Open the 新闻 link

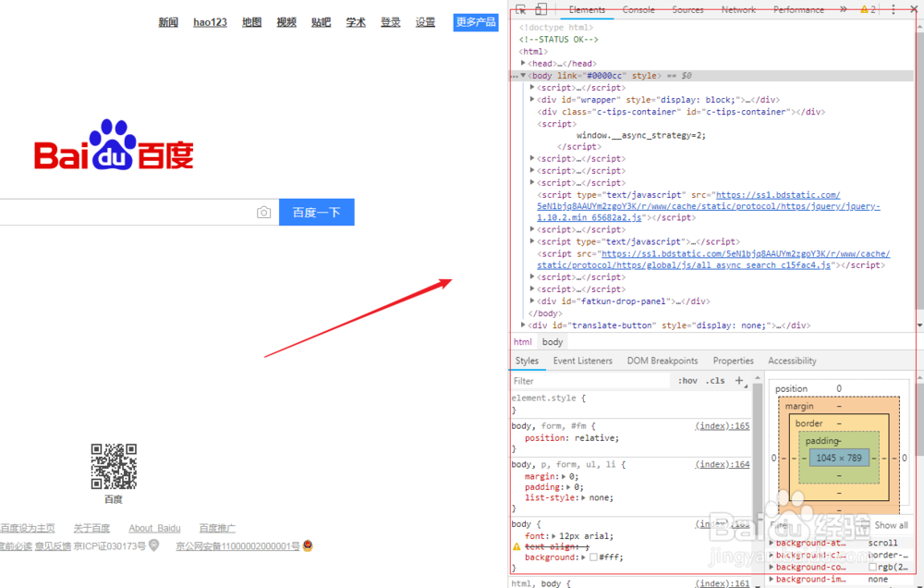pos(168,22)
